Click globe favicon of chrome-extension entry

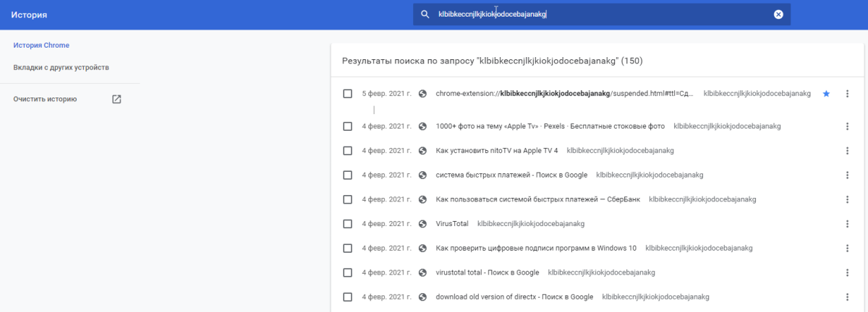click(422, 94)
